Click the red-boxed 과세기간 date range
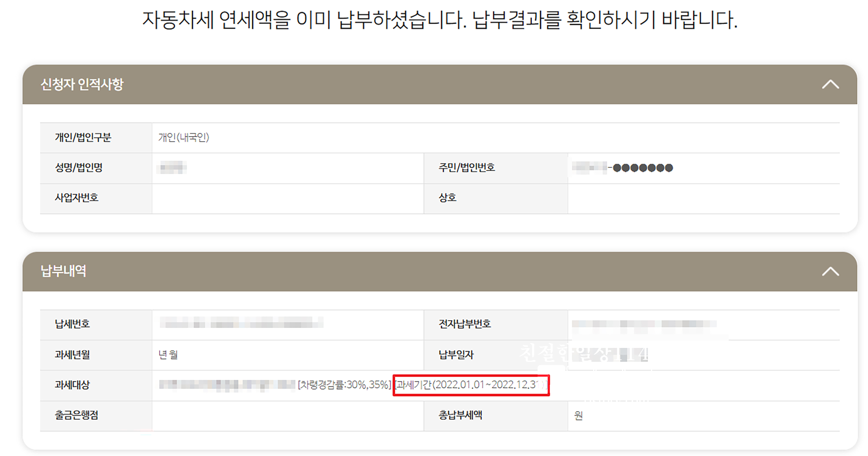Viewport: 868px width, 456px height. 471,385
